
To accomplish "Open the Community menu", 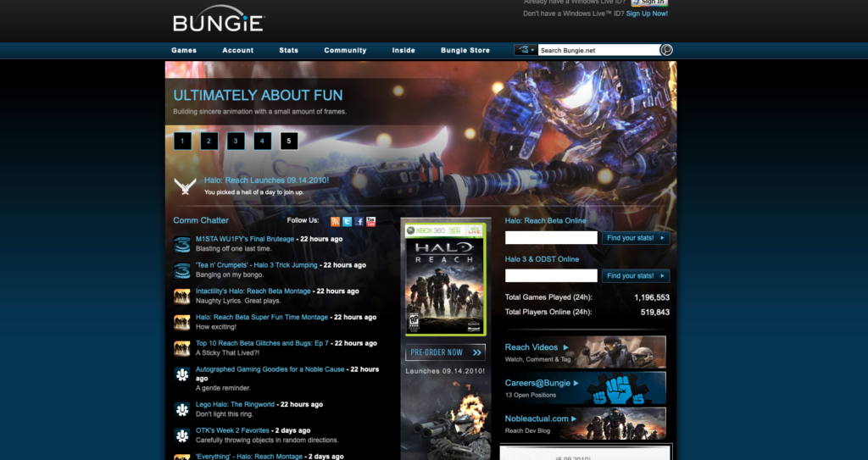I will coord(345,50).
